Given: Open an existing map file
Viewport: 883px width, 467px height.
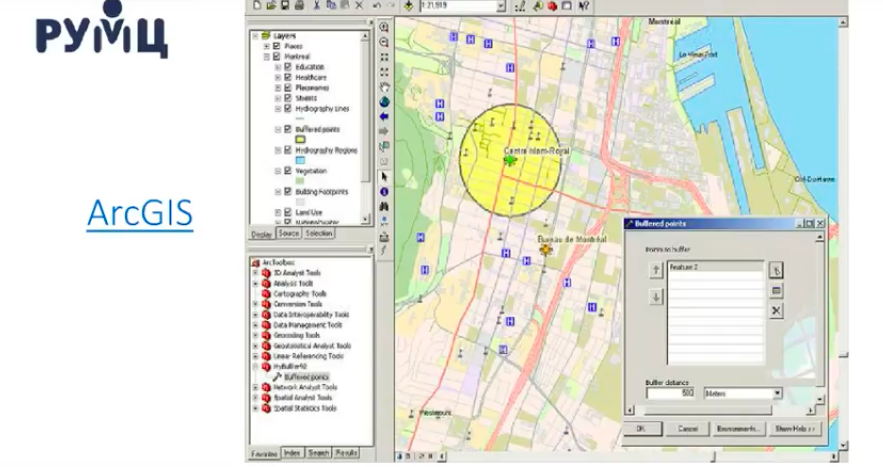Looking at the screenshot, I should pos(271,6).
